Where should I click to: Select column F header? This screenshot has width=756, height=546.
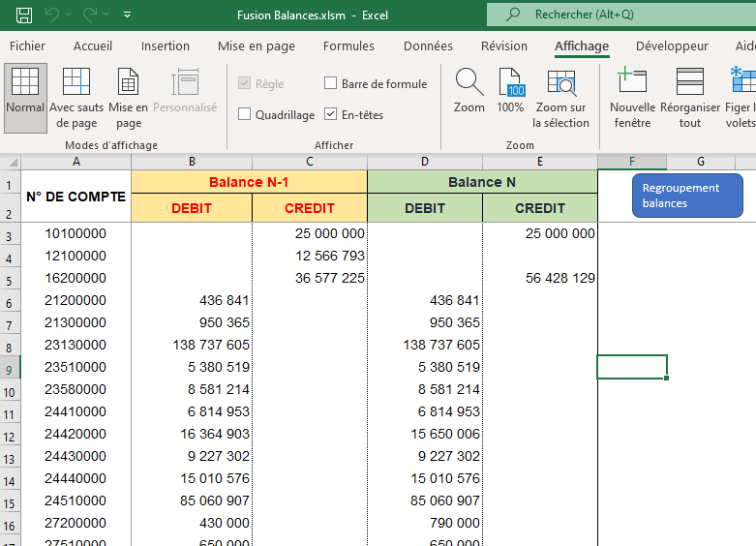click(x=632, y=162)
